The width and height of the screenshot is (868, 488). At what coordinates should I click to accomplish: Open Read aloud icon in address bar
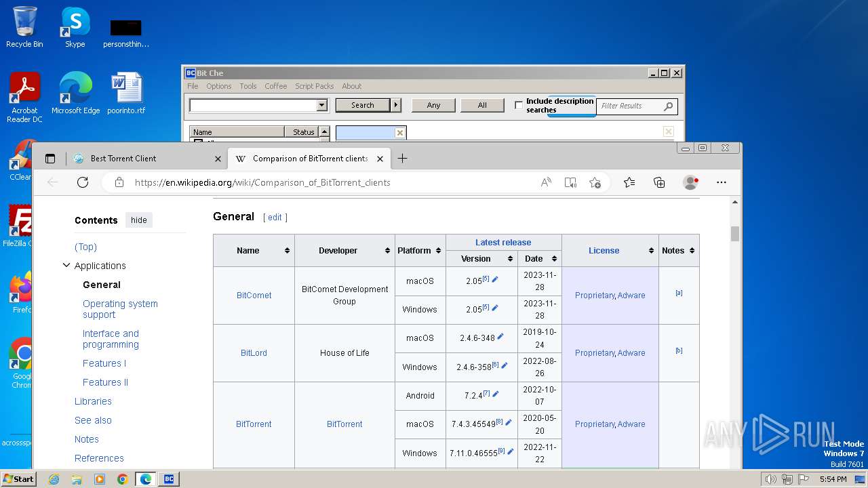[x=546, y=182]
